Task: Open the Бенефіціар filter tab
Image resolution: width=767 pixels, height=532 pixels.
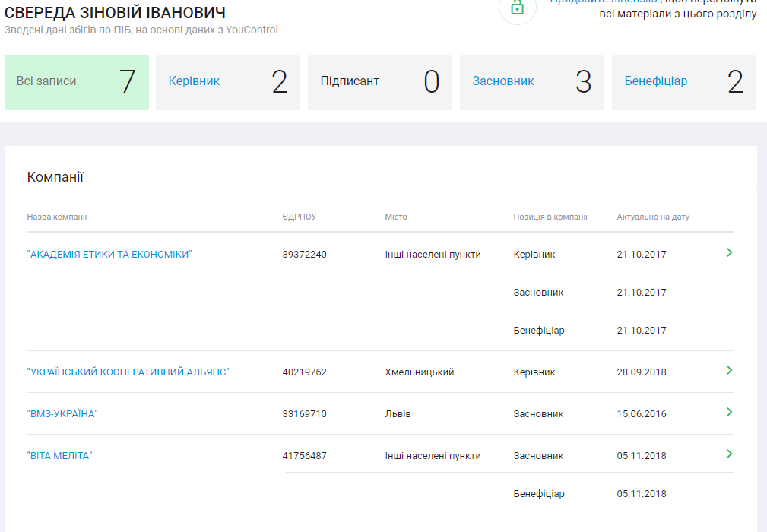Action: click(683, 82)
